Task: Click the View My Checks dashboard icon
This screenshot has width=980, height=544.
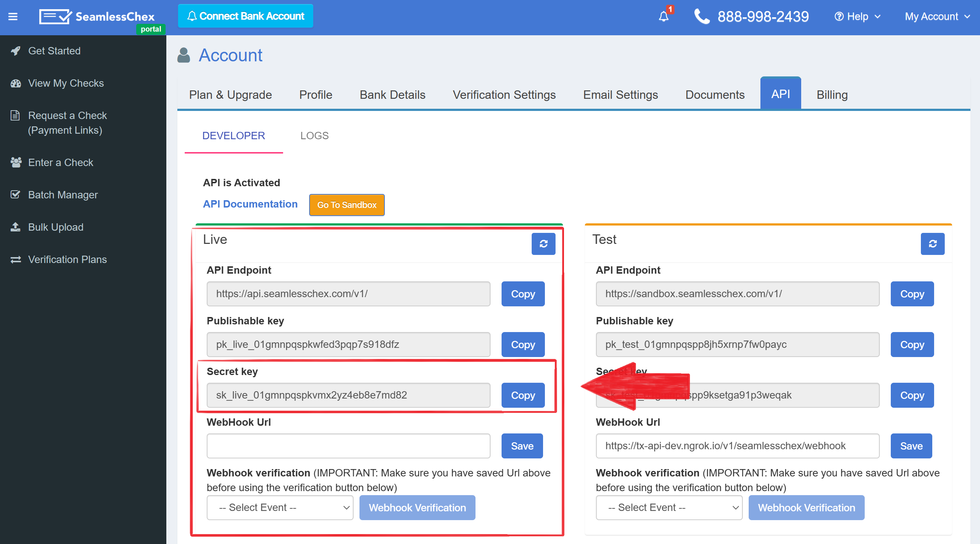Action: coord(15,83)
